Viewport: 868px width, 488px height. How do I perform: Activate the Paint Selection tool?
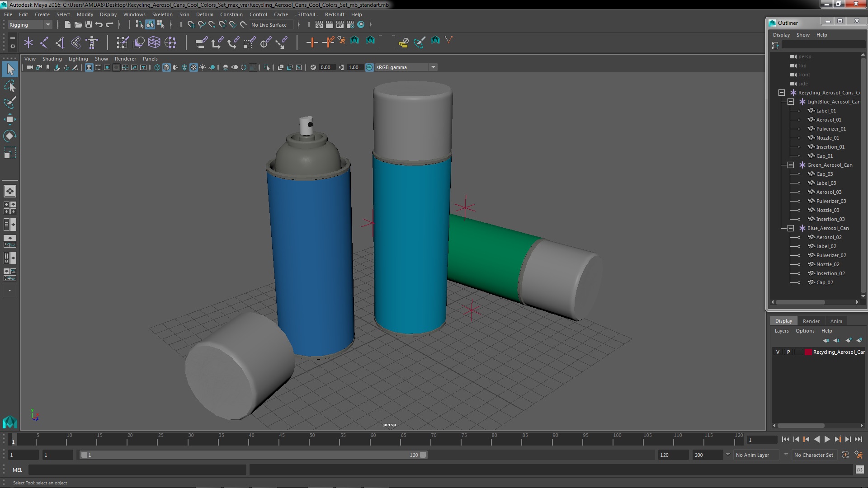[10, 103]
